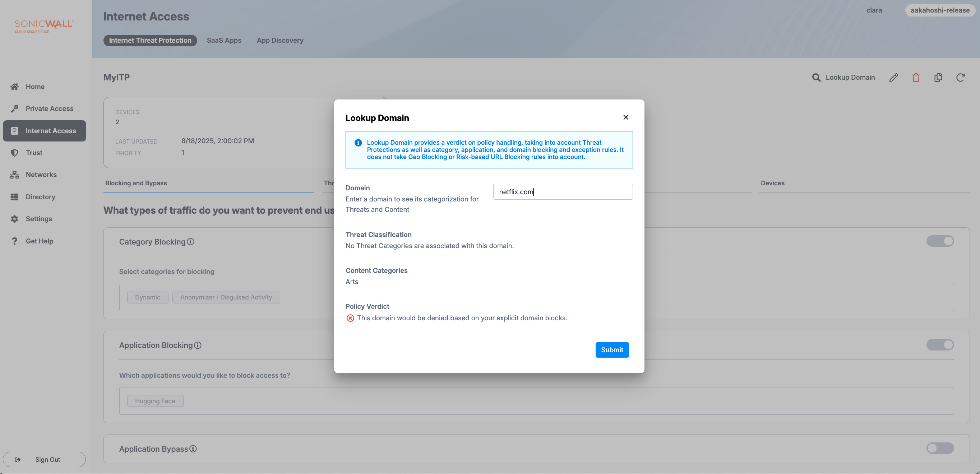Image resolution: width=980 pixels, height=474 pixels.
Task: Open the SaaS Apps tab
Action: pos(224,40)
